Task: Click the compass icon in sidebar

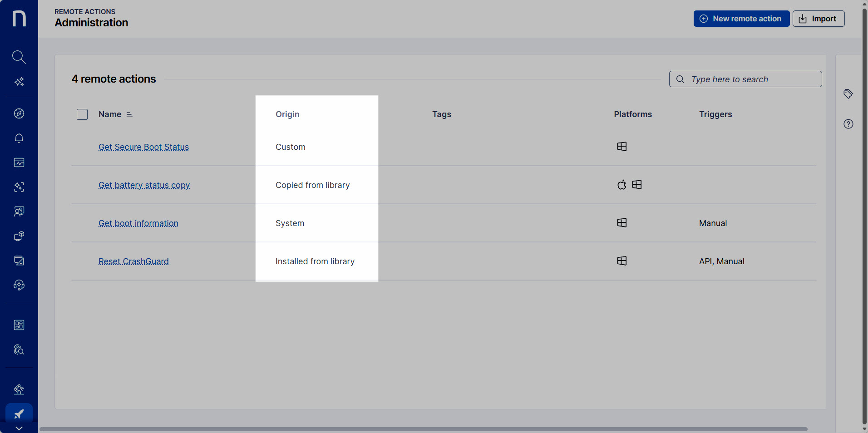Action: [x=19, y=113]
